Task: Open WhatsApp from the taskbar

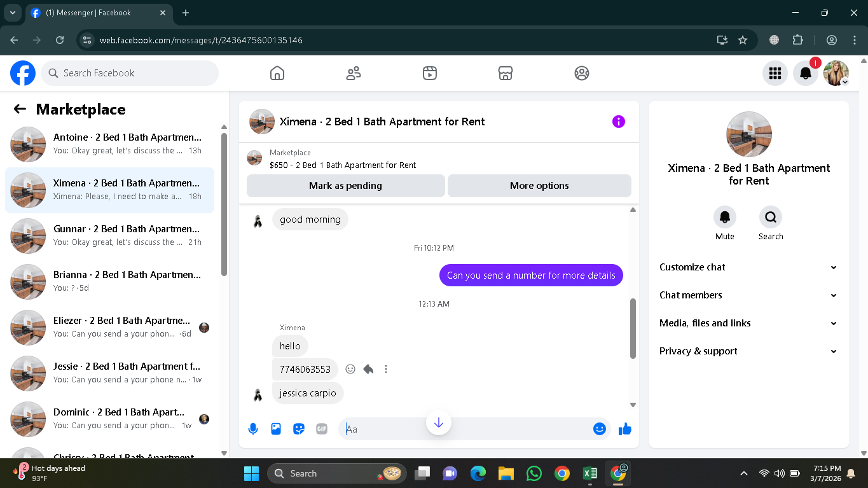Action: [x=534, y=473]
